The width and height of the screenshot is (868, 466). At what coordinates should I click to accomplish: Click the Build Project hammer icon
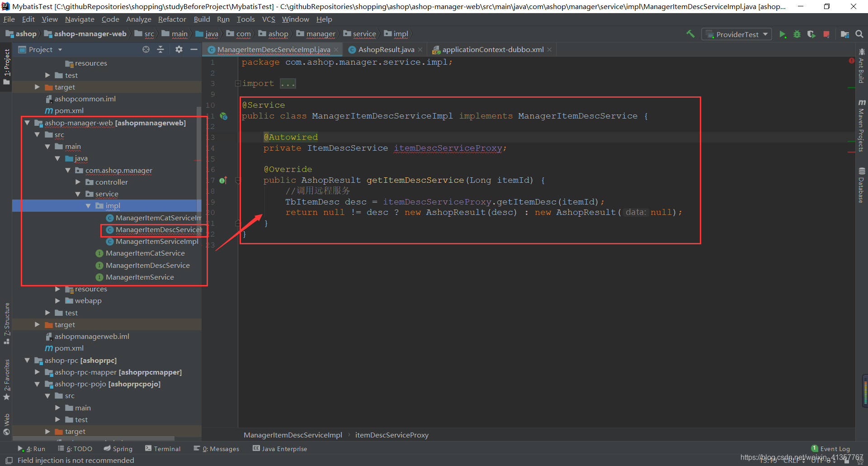tap(690, 34)
